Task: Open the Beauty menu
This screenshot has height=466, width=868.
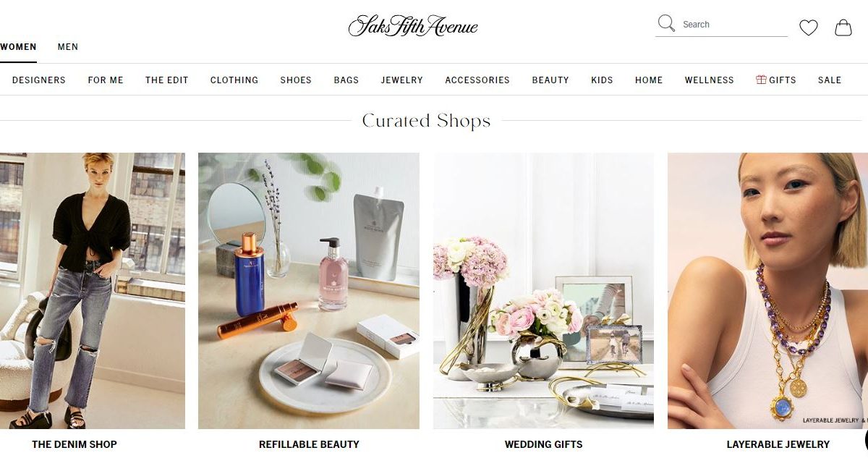Action: click(x=550, y=80)
